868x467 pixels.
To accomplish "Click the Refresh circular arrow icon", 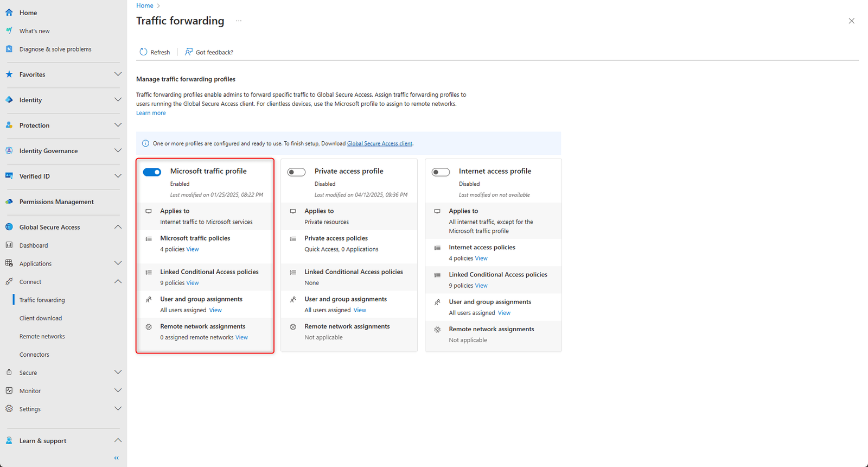I will click(x=143, y=52).
